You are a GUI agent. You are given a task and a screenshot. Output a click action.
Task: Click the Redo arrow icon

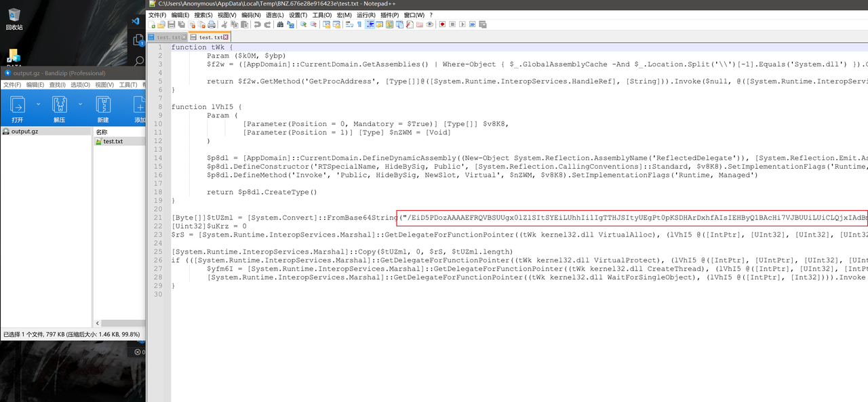click(x=267, y=24)
